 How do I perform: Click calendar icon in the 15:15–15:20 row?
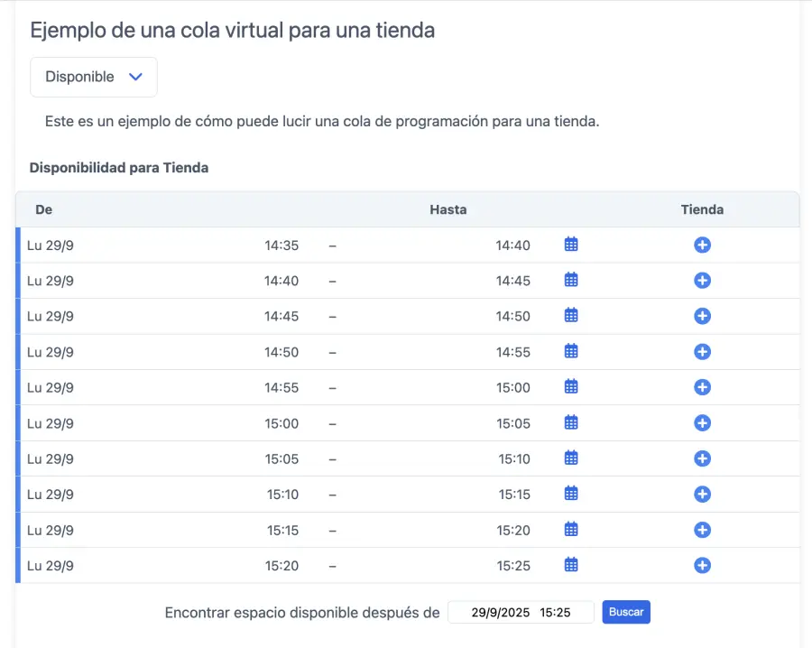tap(570, 530)
